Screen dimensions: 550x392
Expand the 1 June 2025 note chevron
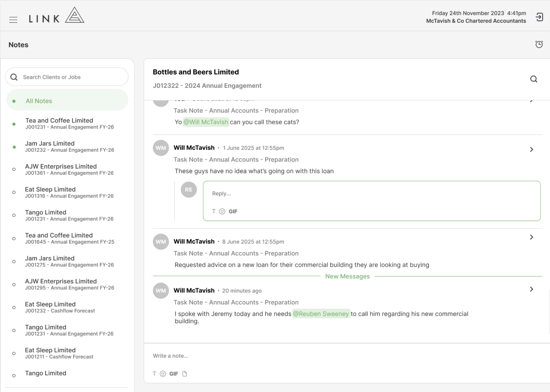click(531, 149)
